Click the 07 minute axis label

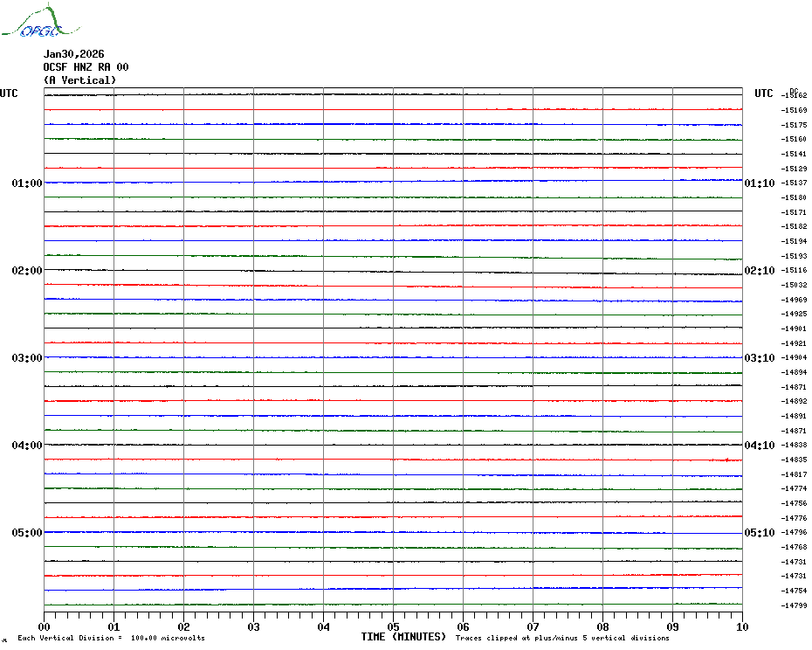pos(533,626)
